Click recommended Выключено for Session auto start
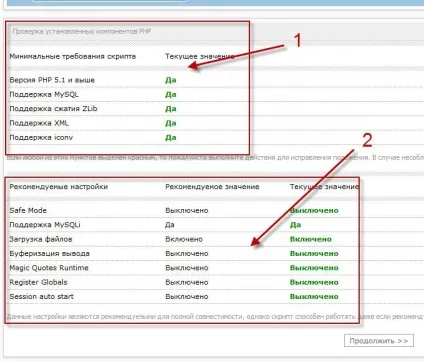The width and height of the screenshot is (424, 362). point(187,296)
